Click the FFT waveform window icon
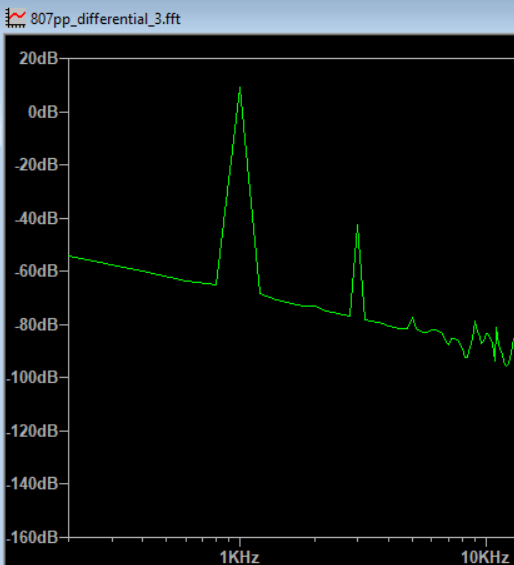 tap(16, 18)
